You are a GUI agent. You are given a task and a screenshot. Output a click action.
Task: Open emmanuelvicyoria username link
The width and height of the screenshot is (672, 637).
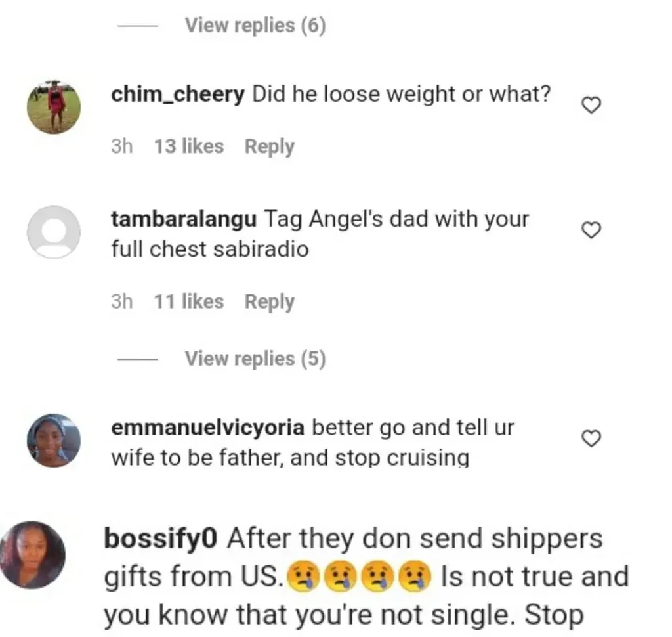pos(208,428)
